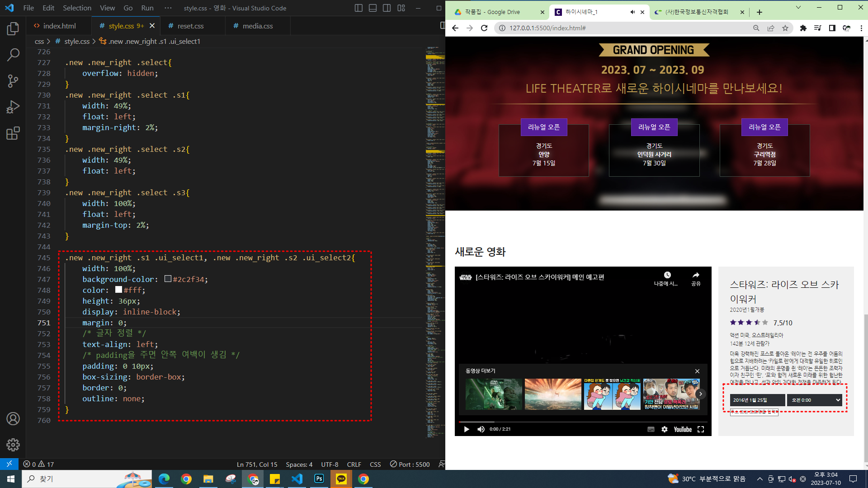Mute the YouTube video player
The height and width of the screenshot is (488, 868).
[481, 429]
